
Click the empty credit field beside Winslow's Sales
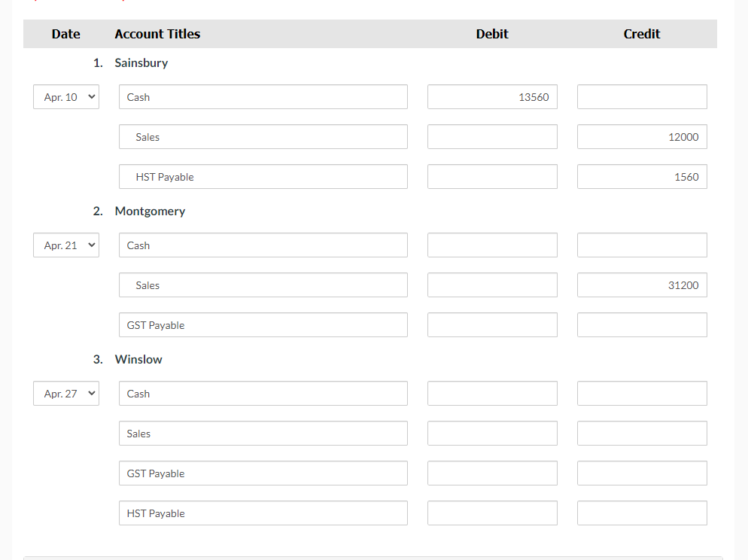pyautogui.click(x=641, y=433)
